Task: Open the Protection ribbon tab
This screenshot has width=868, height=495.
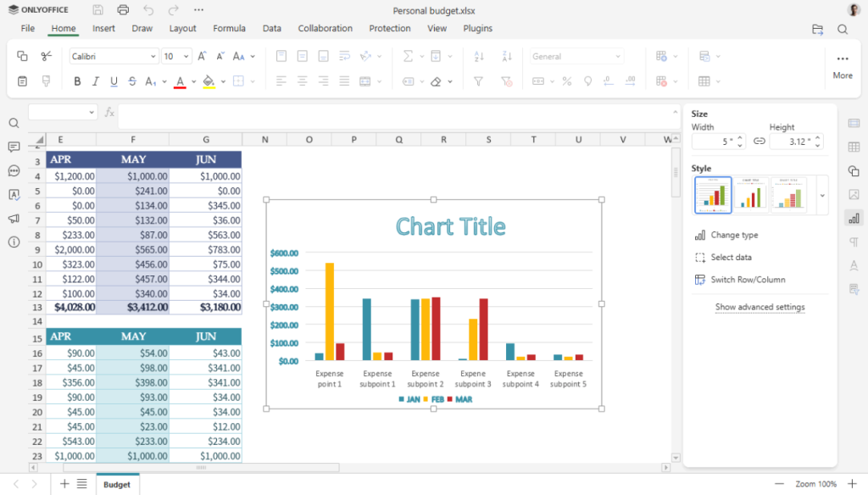Action: coord(389,28)
